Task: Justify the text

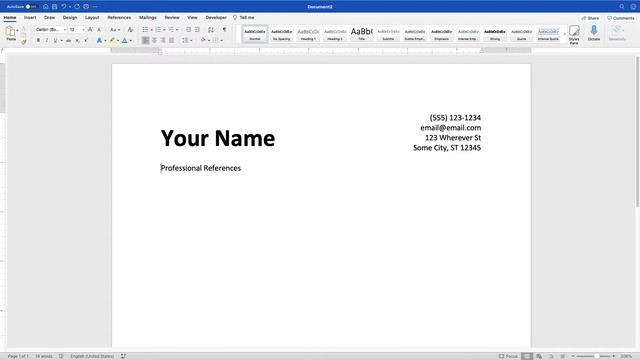Action: (x=172, y=40)
